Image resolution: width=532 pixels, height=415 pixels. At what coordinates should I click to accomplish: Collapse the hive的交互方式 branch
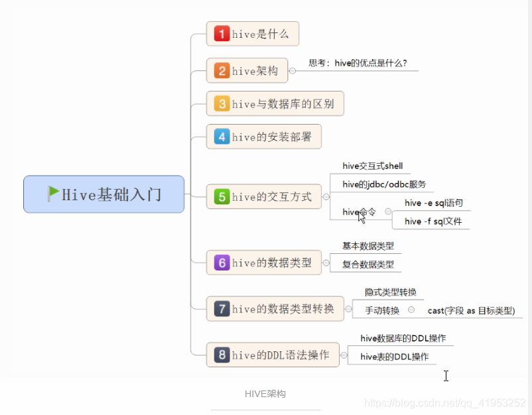coord(326,197)
